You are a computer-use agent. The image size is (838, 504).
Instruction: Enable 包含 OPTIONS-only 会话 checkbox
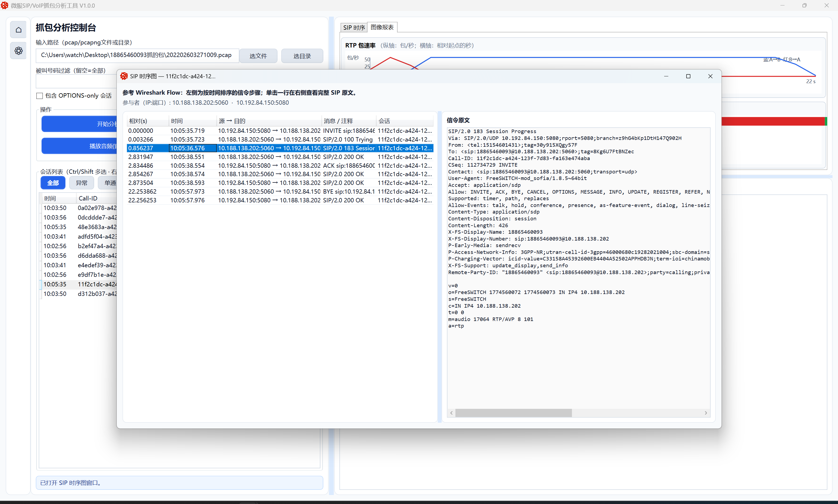coord(40,96)
